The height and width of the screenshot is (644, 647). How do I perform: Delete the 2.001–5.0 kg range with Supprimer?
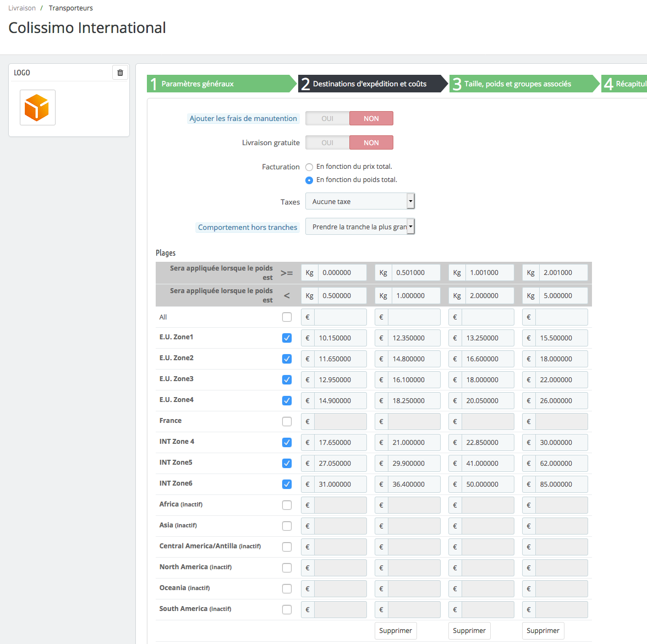[543, 631]
